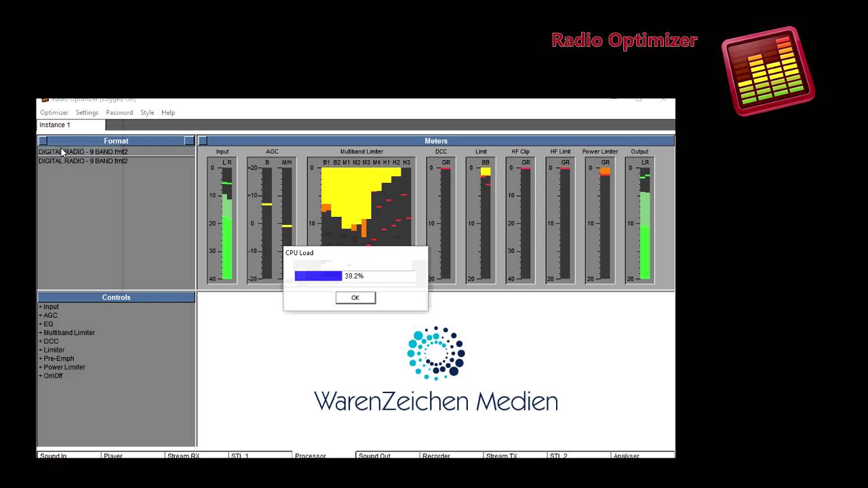868x488 pixels.
Task: Click the square button right of Format header
Action: click(x=189, y=141)
